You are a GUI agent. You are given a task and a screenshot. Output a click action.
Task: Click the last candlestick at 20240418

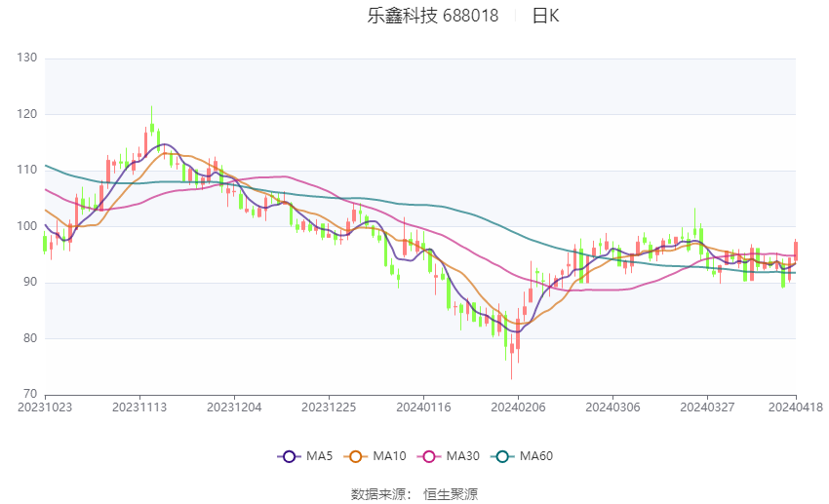796,251
